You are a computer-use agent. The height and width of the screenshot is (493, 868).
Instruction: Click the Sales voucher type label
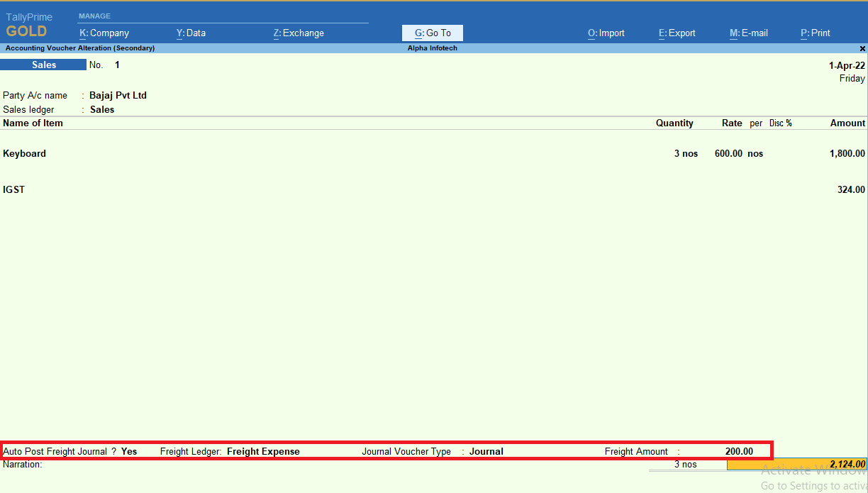44,64
